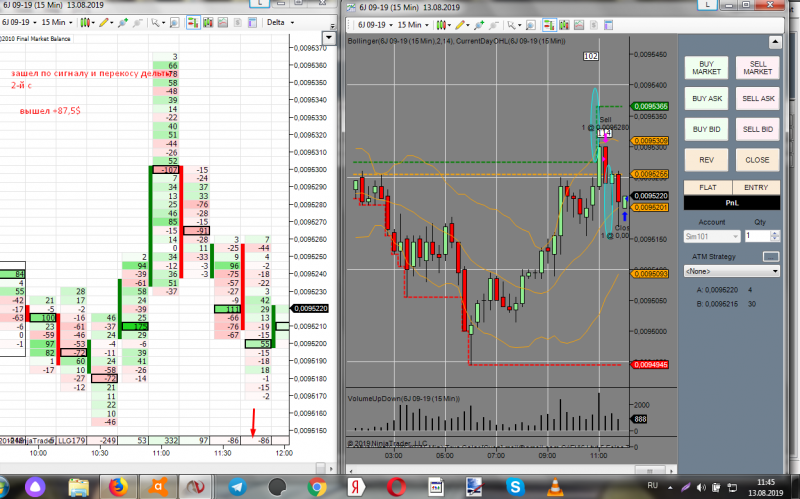Viewport: 800px width, 499px height.
Task: Click the SELL MARKET button
Action: tap(758, 68)
